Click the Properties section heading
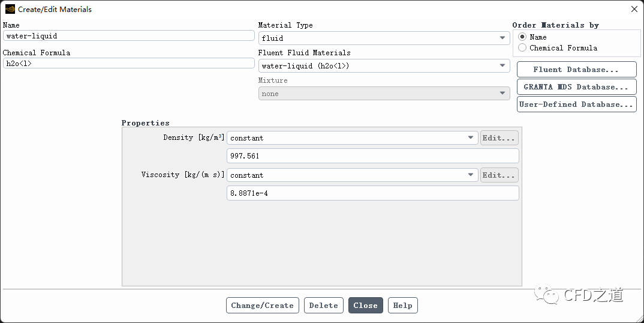The width and height of the screenshot is (644, 323). point(145,123)
